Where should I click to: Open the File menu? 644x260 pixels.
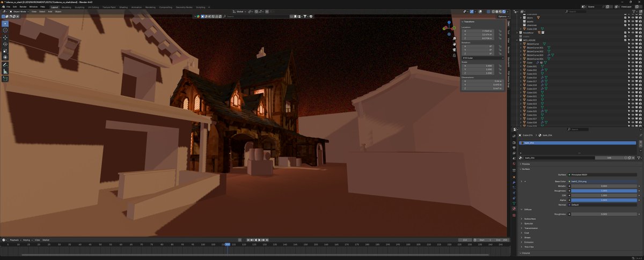click(8, 6)
